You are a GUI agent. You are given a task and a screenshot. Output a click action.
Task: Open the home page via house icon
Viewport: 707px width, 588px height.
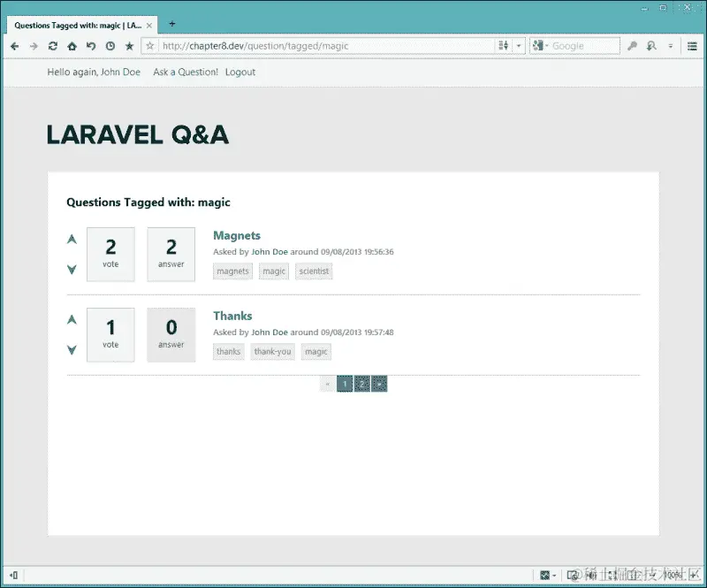[72, 46]
